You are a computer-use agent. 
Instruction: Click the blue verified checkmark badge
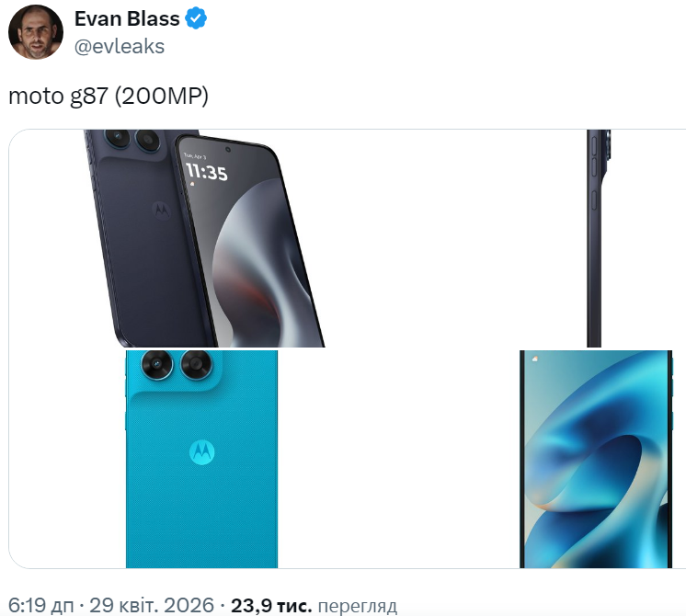196,18
